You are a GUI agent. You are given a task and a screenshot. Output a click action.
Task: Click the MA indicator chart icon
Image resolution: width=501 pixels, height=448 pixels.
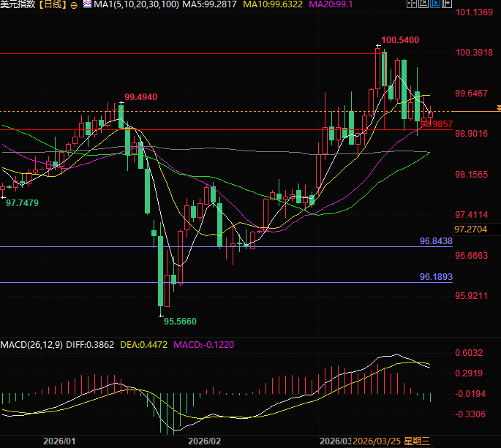tap(88, 5)
